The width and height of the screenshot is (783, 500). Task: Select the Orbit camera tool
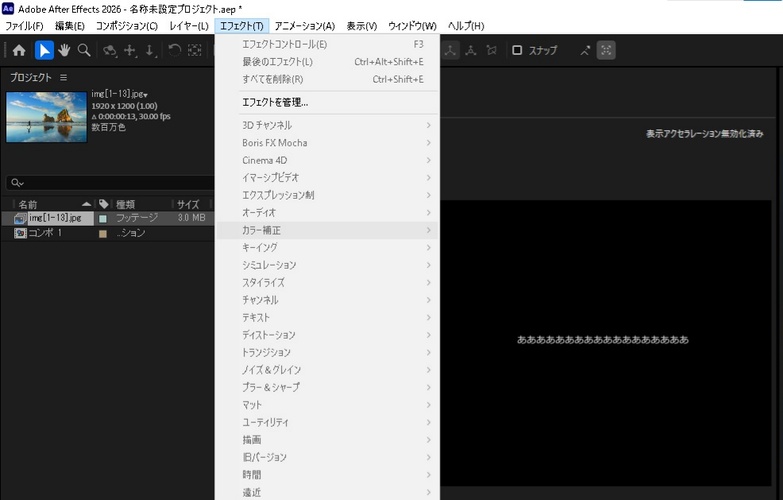(x=110, y=50)
